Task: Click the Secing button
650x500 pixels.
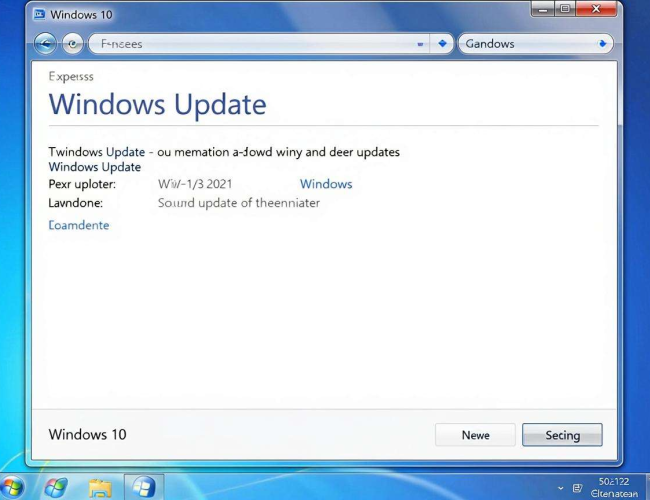Action: (562, 435)
